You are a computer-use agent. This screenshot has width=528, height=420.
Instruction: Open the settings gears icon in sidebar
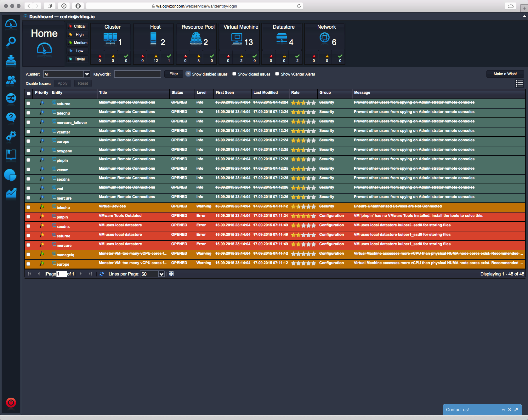point(11,136)
